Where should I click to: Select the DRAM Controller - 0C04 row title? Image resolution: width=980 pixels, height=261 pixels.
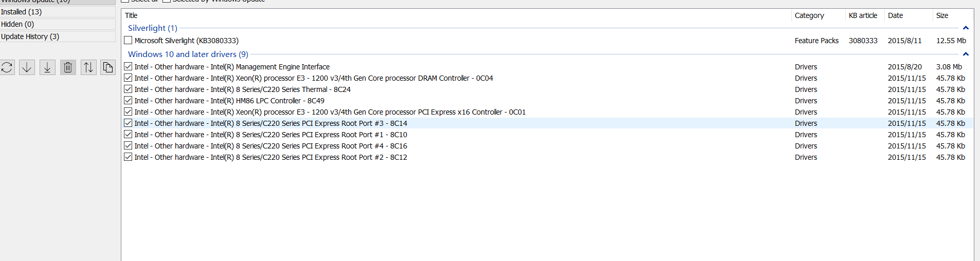coord(314,78)
